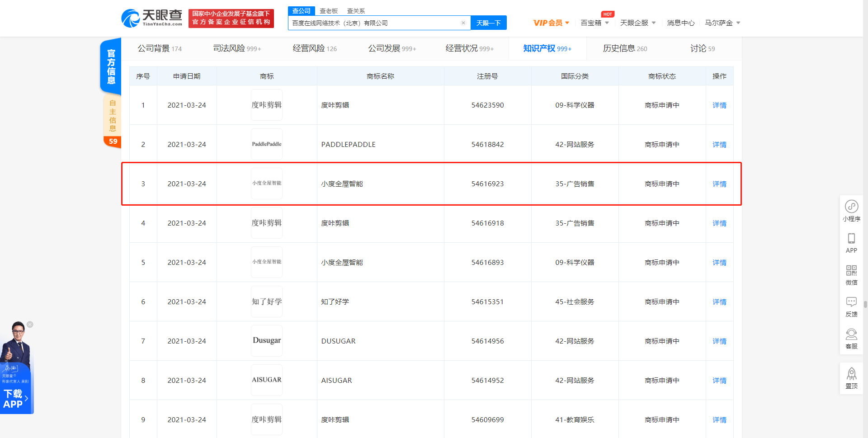
Task: Switch to the 知识产权 tab
Action: 547,48
